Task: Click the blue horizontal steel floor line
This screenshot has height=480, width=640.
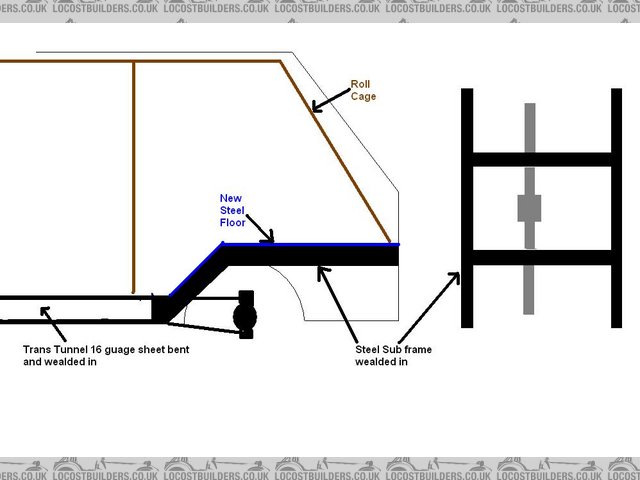Action: click(320, 244)
